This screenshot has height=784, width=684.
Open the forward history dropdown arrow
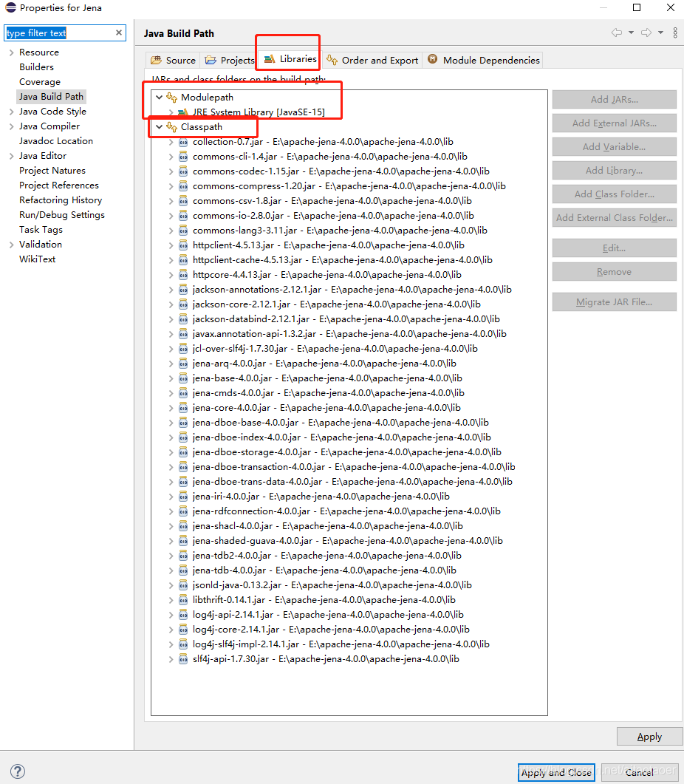660,33
